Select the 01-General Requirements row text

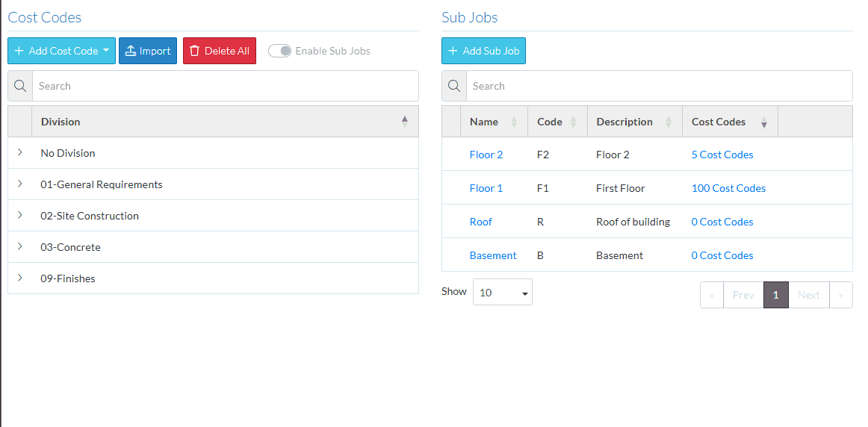[102, 184]
